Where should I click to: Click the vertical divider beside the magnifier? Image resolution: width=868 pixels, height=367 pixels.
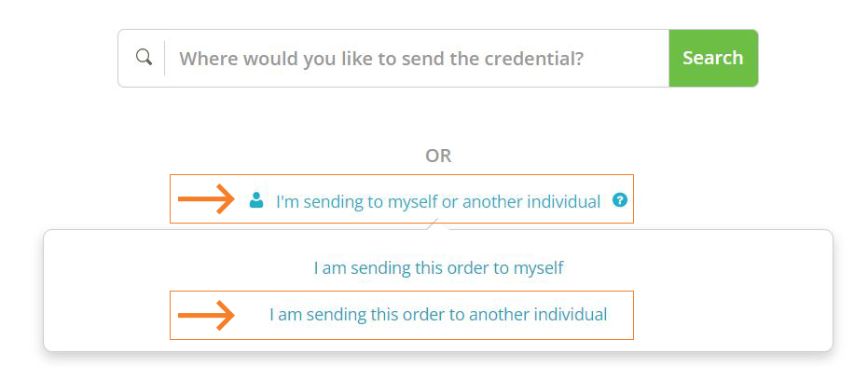click(x=164, y=58)
